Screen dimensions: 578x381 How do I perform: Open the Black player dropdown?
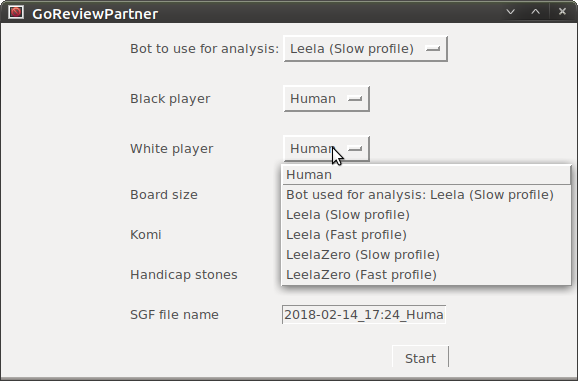tap(327, 99)
